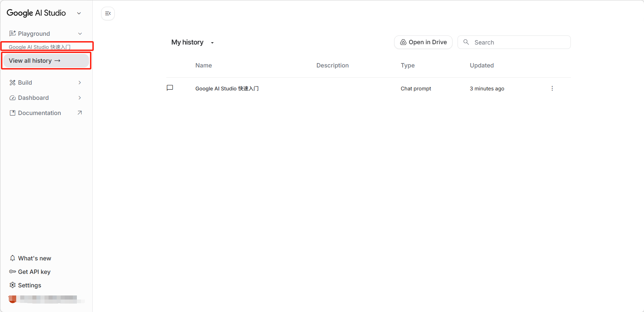Click the Google Drive icon in Open in Drive
644x312 pixels.
coord(403,42)
